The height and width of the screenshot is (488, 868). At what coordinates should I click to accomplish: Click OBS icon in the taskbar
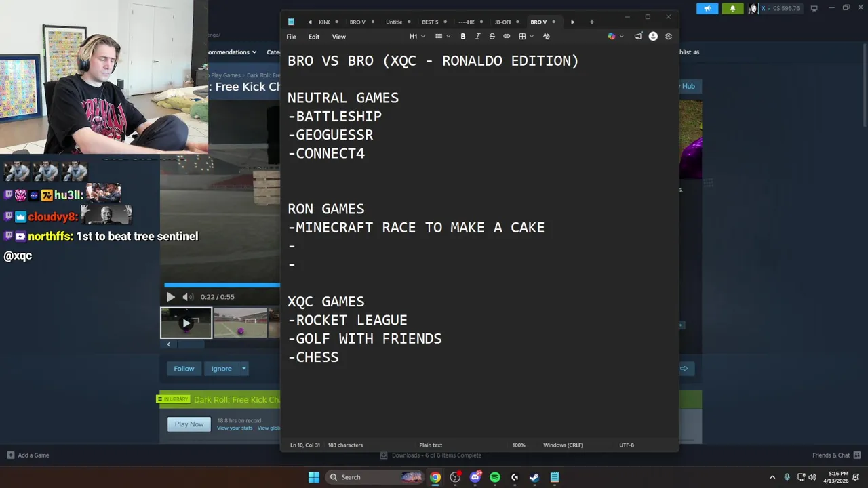click(455, 477)
